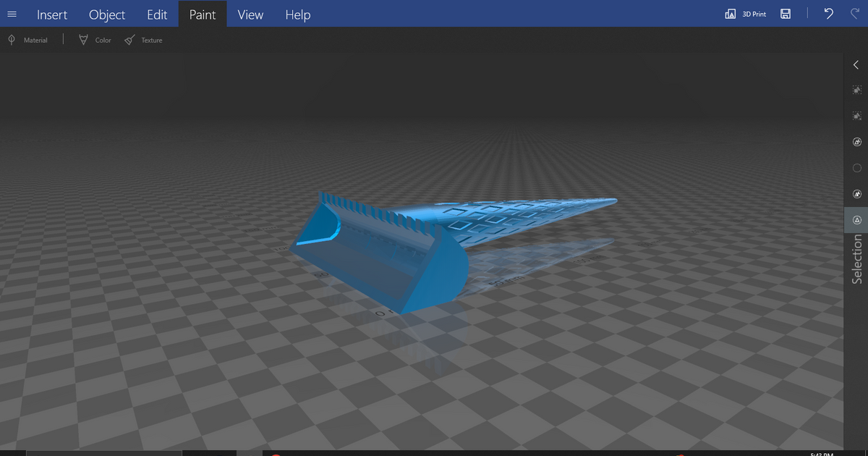Open the Object menu

(x=106, y=14)
